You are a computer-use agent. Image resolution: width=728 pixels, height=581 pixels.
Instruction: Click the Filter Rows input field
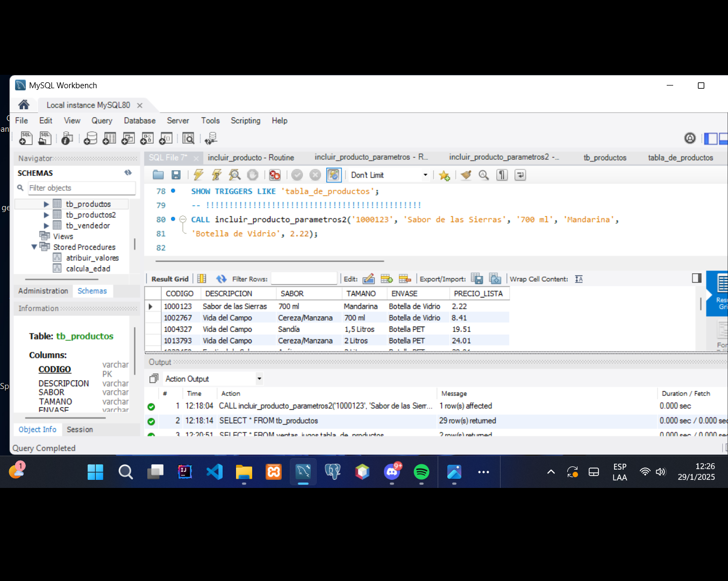coord(304,279)
